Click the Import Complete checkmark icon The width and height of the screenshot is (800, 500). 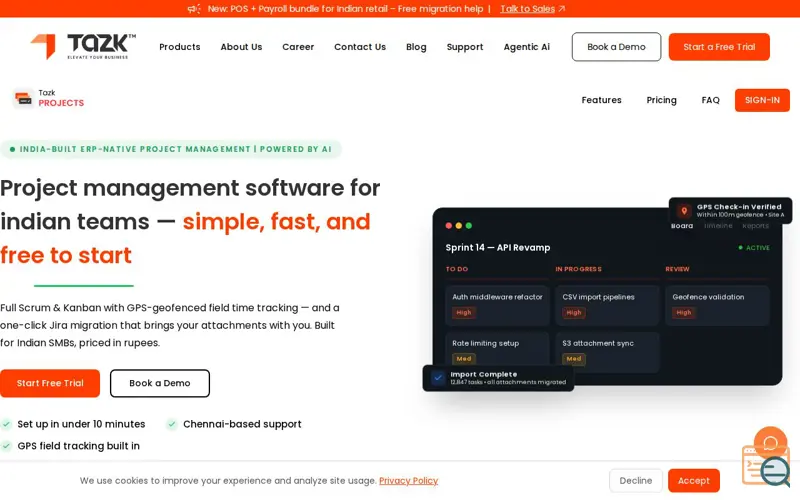[x=438, y=378]
